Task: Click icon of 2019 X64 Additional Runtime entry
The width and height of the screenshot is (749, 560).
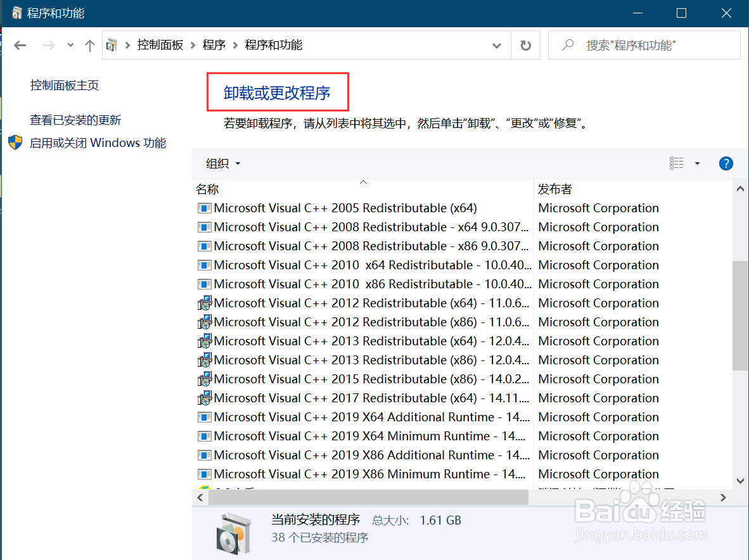Action: [205, 417]
